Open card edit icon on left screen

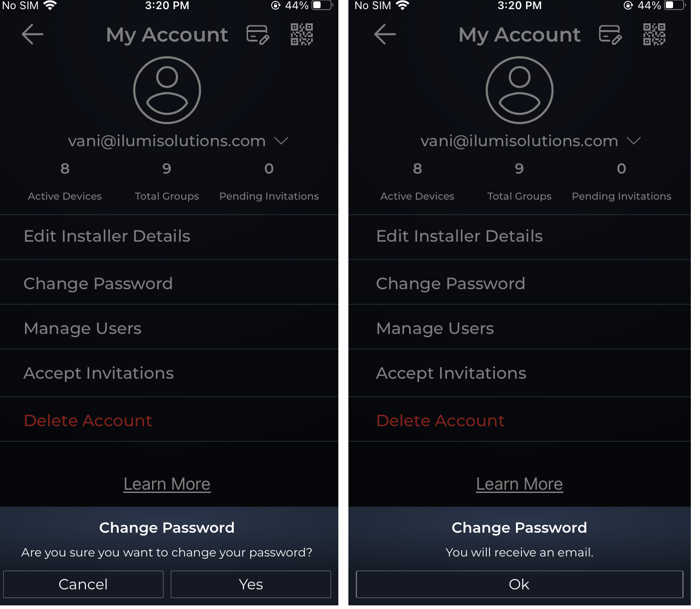(258, 35)
